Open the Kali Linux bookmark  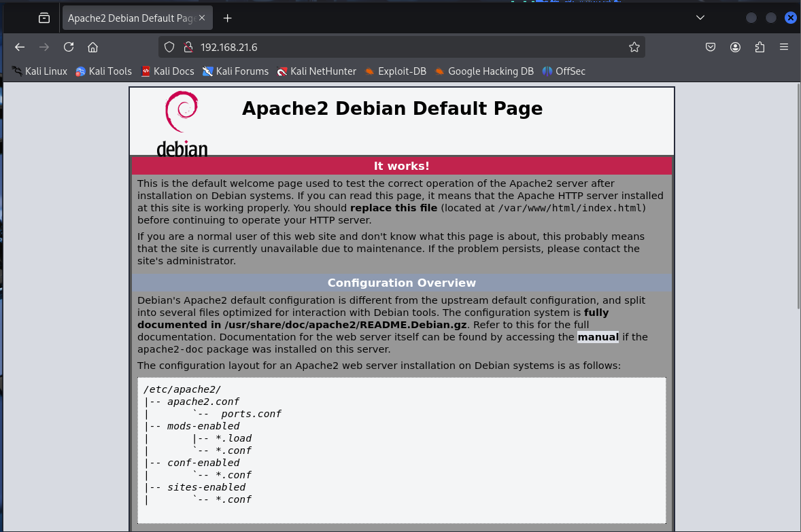point(40,71)
